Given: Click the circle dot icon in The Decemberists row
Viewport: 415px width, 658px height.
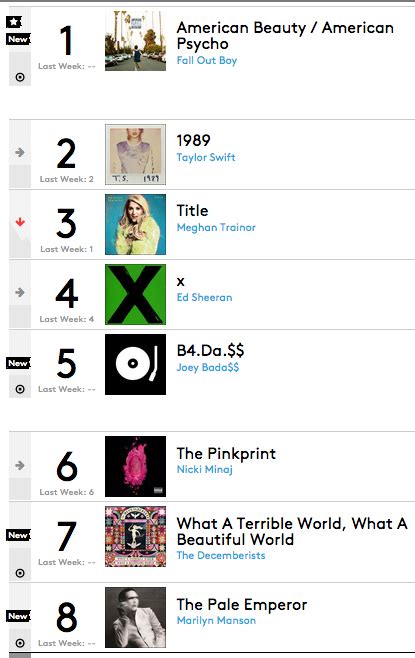Looking at the screenshot, I should tap(20, 573).
